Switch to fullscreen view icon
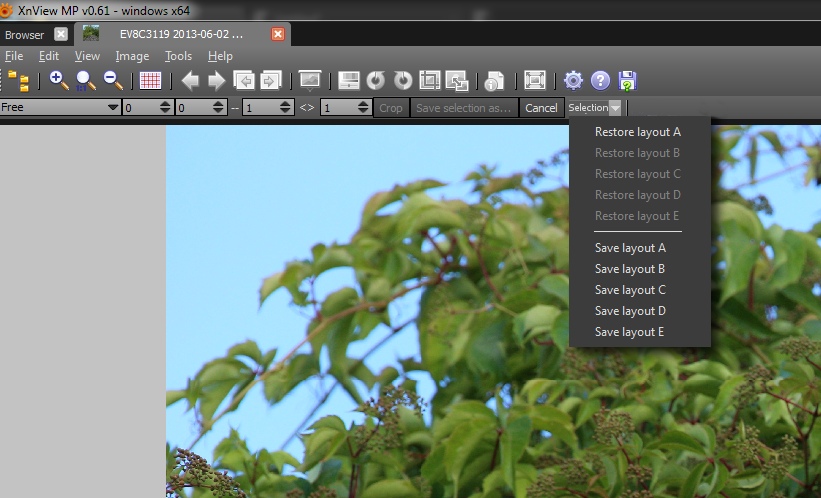This screenshot has width=821, height=498. click(x=535, y=81)
